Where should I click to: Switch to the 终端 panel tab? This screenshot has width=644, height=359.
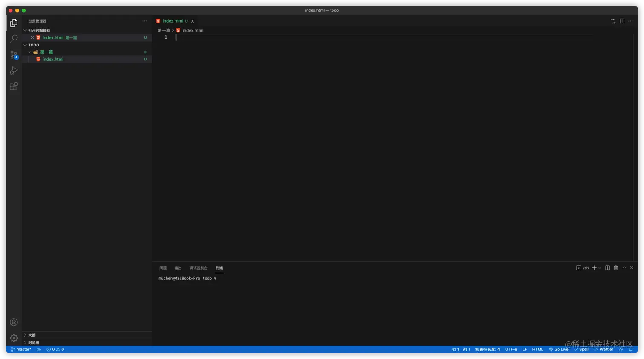219,268
